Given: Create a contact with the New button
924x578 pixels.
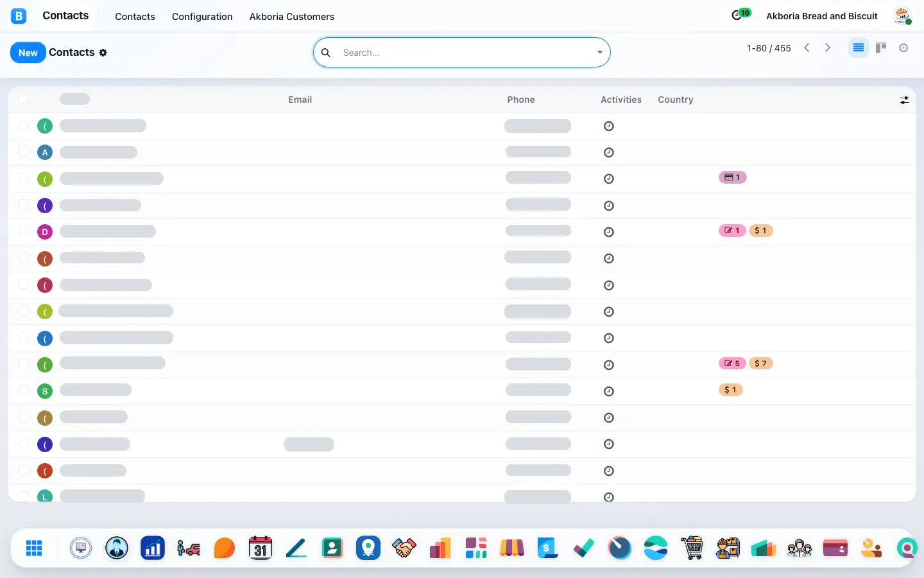Looking at the screenshot, I should pos(28,53).
